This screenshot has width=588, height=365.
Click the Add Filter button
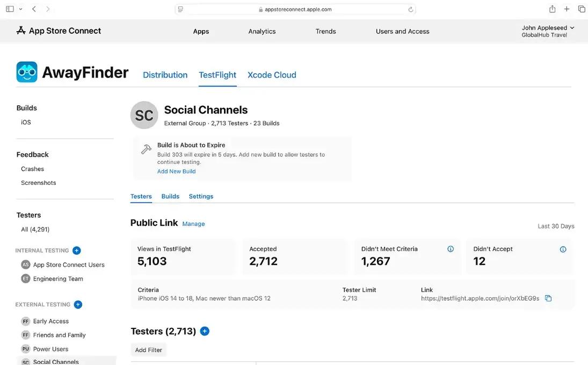coord(149,350)
